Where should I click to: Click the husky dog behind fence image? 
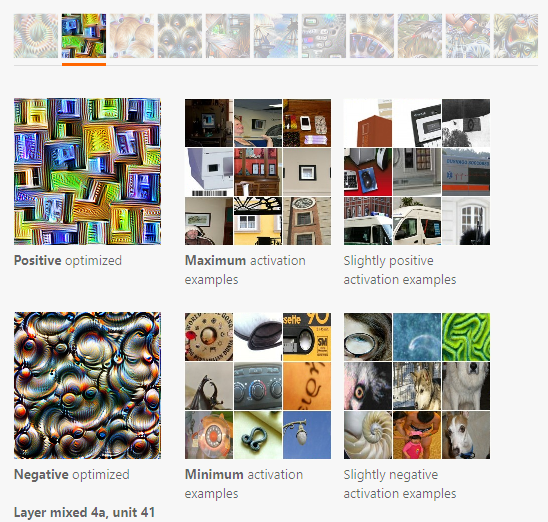[417, 386]
